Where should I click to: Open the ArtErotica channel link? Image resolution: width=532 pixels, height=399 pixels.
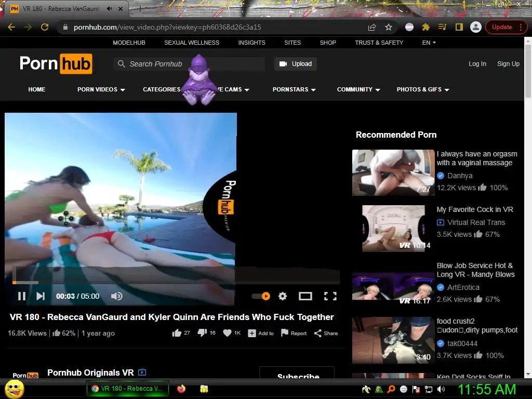[463, 287]
